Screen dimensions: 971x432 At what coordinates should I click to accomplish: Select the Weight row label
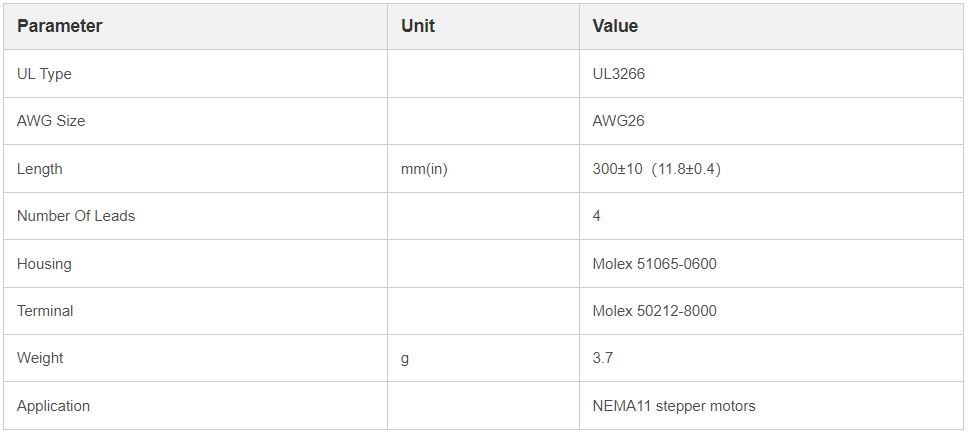[40, 358]
